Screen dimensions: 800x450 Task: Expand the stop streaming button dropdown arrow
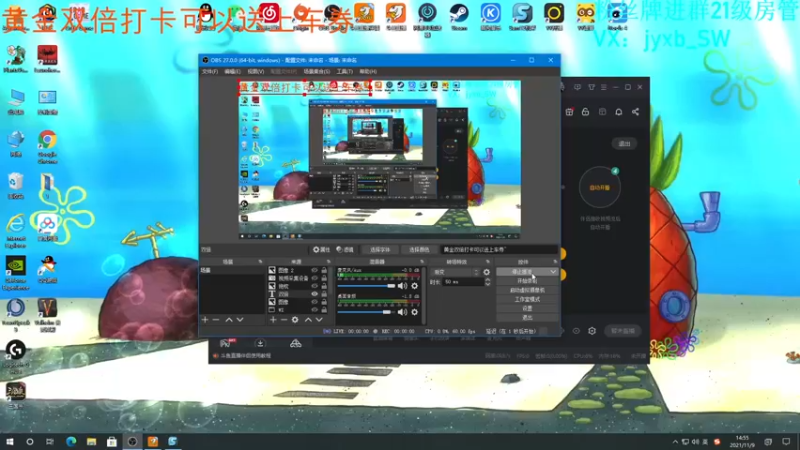click(553, 272)
